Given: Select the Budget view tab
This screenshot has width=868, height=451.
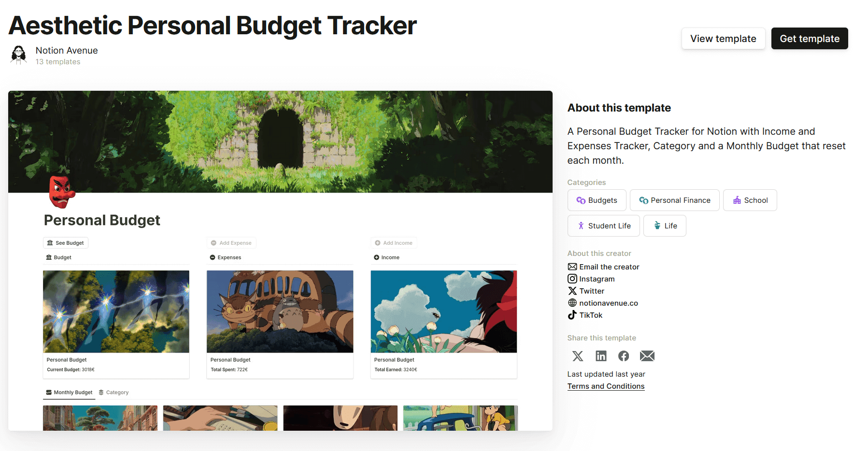Looking at the screenshot, I should pyautogui.click(x=58, y=257).
